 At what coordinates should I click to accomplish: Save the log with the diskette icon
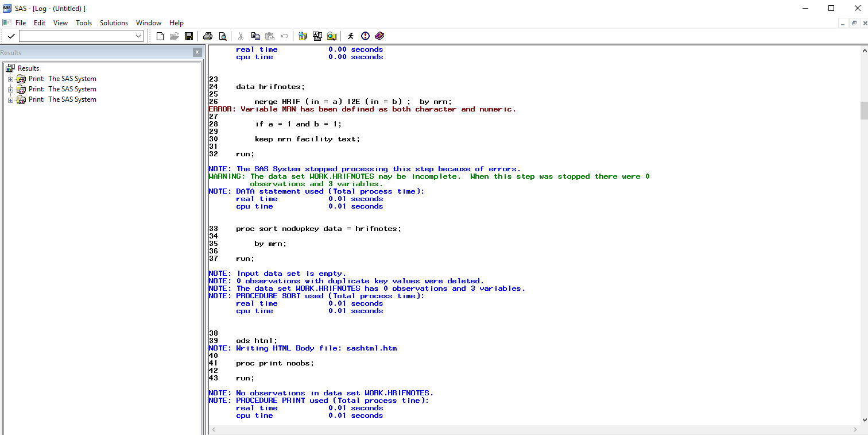pos(189,36)
